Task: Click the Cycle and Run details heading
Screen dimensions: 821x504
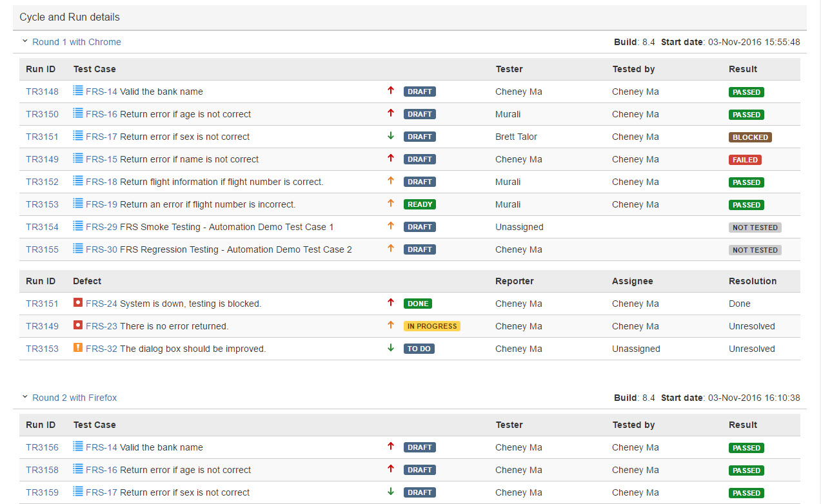Action: pyautogui.click(x=70, y=17)
